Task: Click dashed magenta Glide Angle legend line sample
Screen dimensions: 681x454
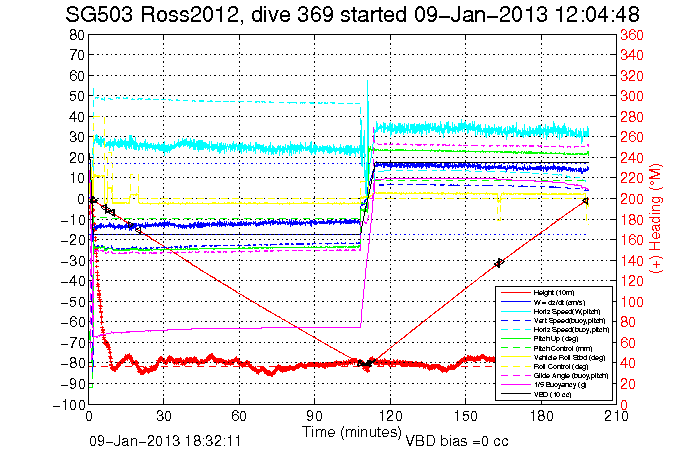Action: pos(516,376)
